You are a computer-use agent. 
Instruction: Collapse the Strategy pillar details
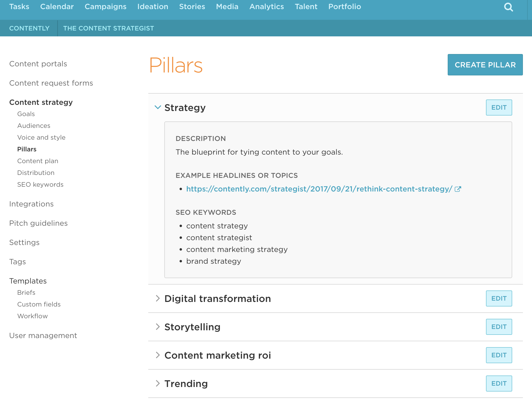pyautogui.click(x=158, y=107)
